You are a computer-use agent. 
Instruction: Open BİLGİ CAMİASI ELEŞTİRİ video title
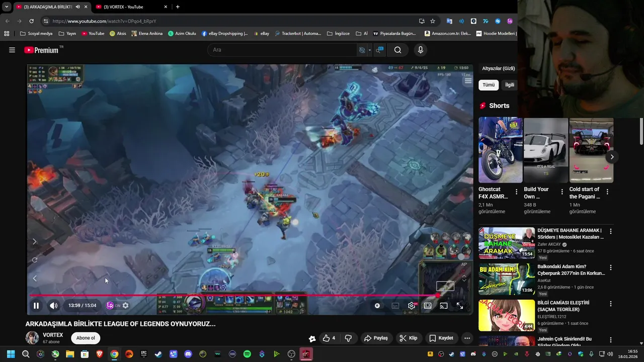tap(563, 306)
